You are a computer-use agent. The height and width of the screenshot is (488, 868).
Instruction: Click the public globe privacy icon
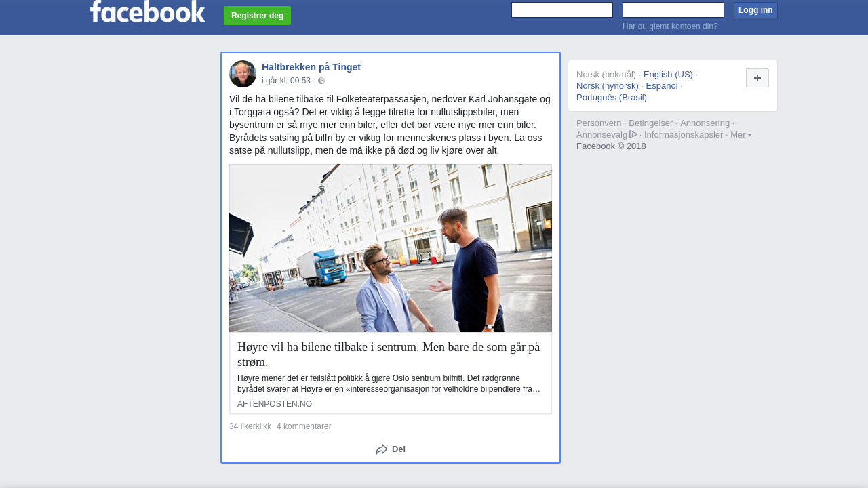point(321,81)
